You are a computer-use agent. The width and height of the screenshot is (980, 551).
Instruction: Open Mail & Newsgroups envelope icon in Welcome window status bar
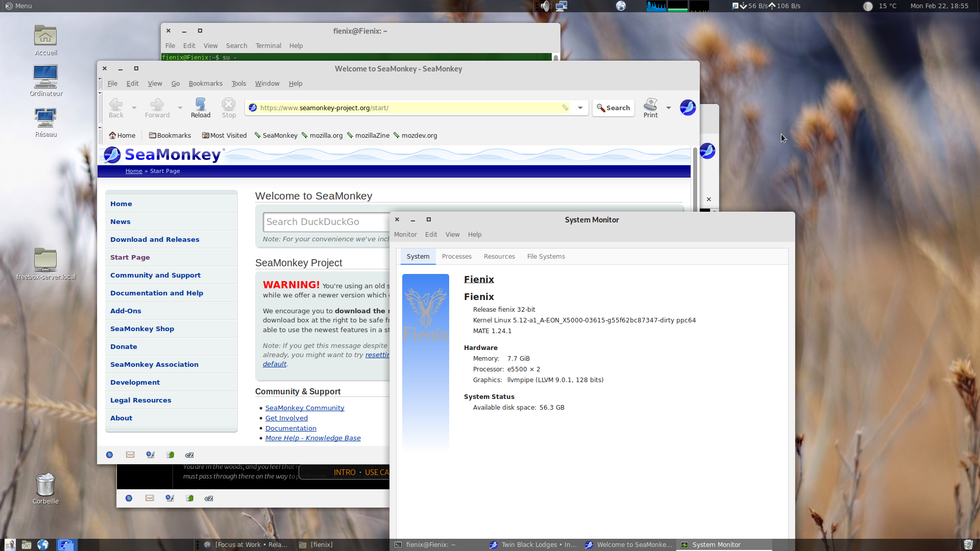(130, 455)
